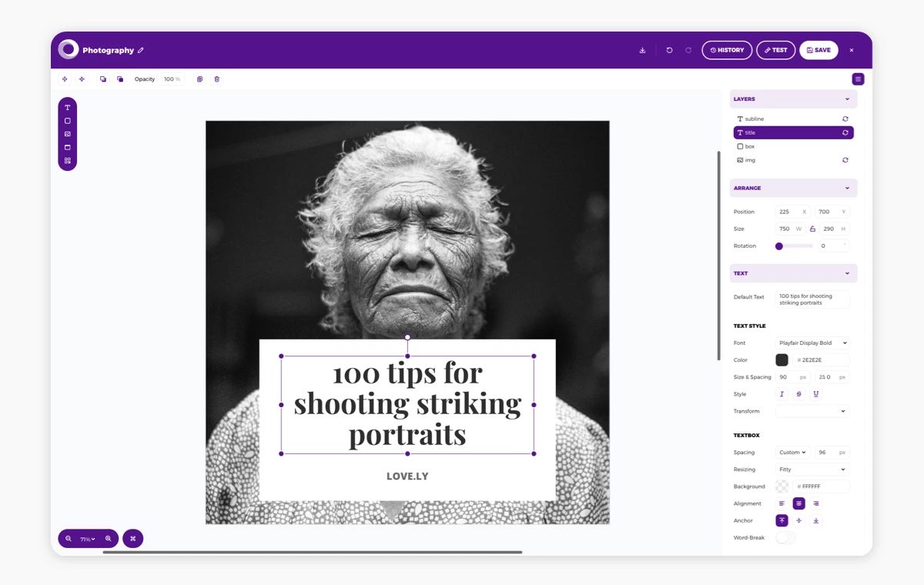Viewport: 924px width, 585px height.
Task: Click the color hex 2E2E2E field
Action: (x=822, y=360)
